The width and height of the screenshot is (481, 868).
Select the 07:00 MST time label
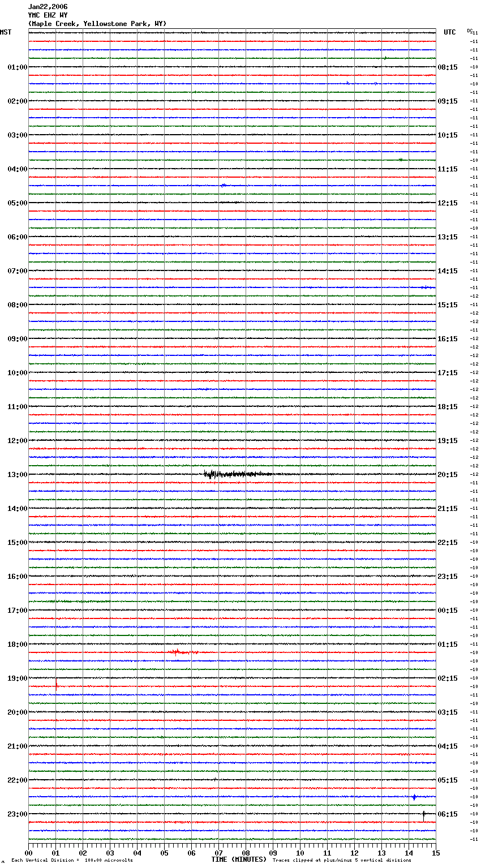[17, 271]
